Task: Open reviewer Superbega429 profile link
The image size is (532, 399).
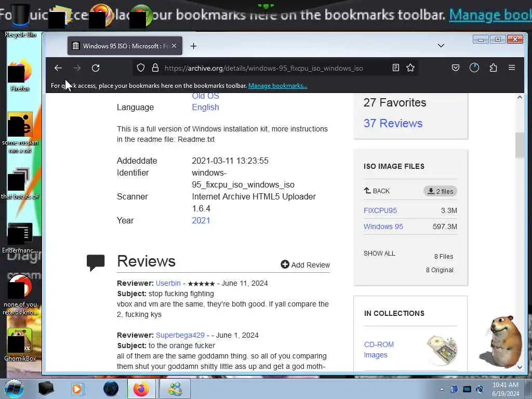Action: coord(180,335)
